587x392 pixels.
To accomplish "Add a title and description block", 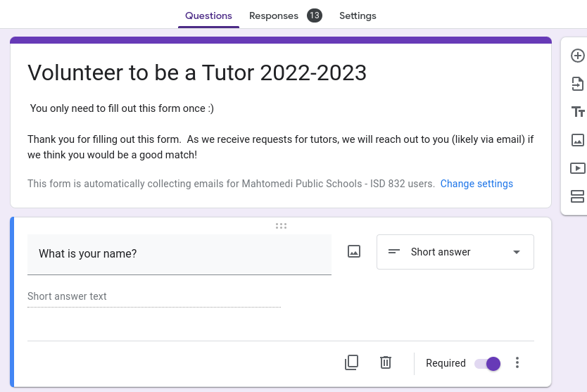I will point(577,112).
